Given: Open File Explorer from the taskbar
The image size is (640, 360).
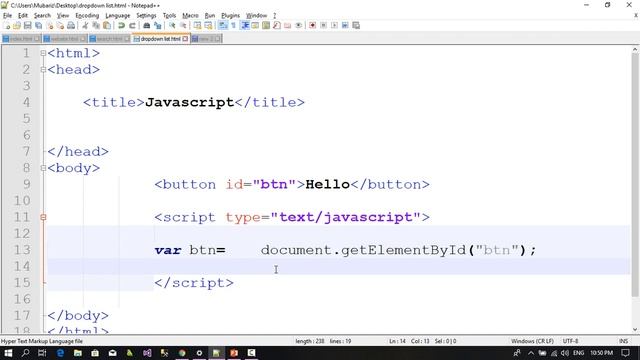Looking at the screenshot, I should point(78,353).
